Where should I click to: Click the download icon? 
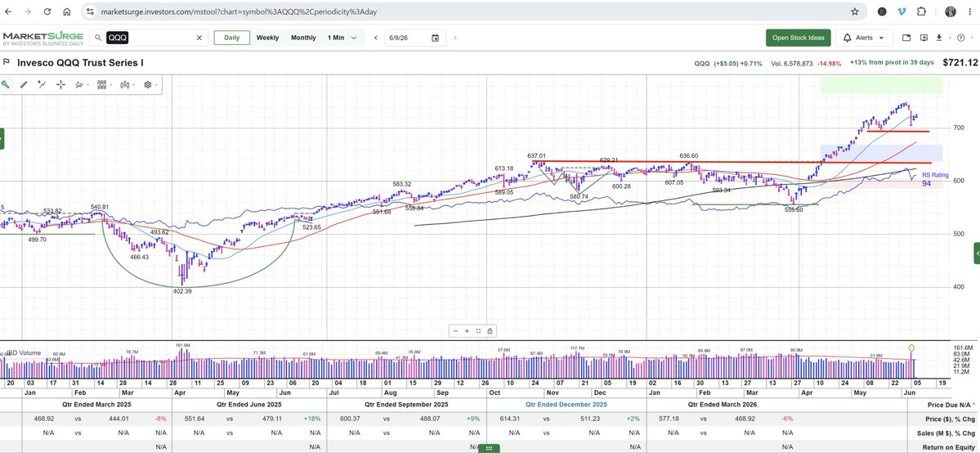pos(938,38)
